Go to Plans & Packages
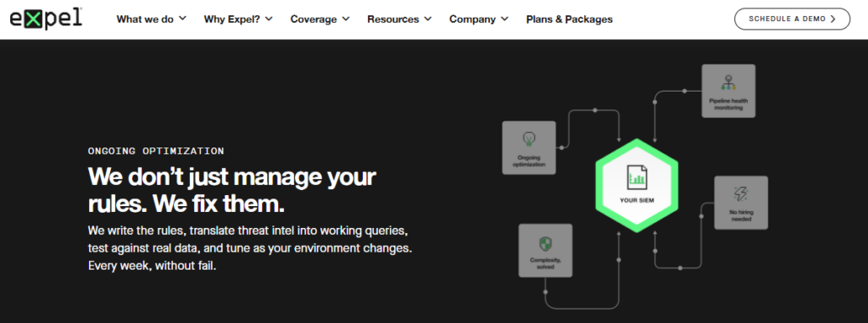Screen dimensions: 868x323 569,19
